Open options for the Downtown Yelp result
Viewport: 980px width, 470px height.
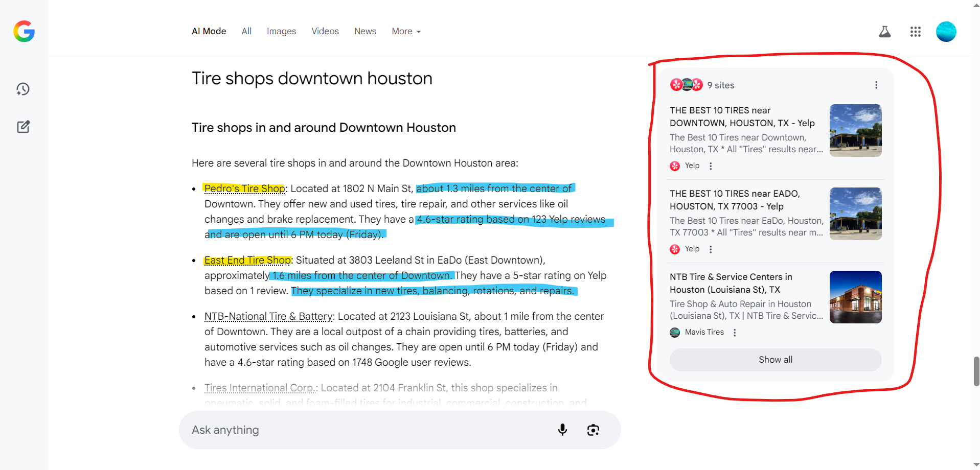coord(711,166)
